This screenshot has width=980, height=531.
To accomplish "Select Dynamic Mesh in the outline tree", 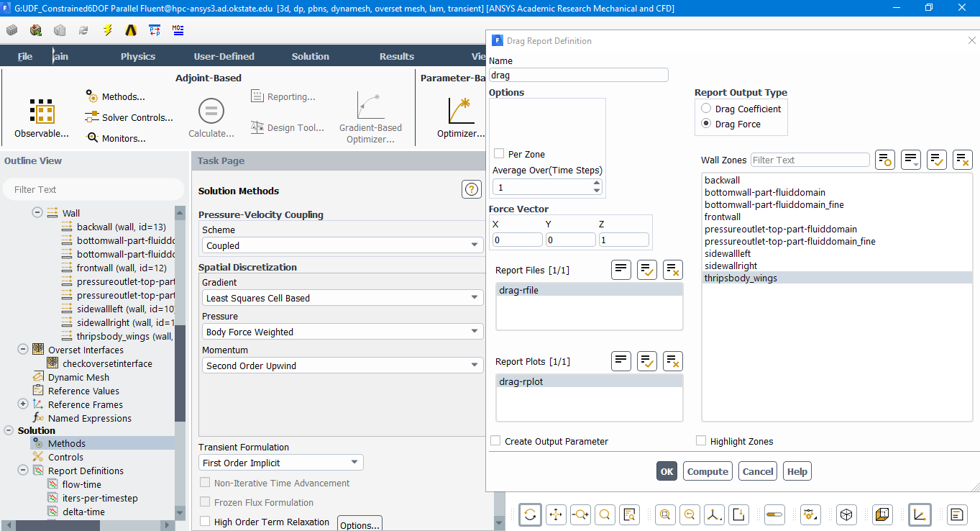I will [78, 377].
